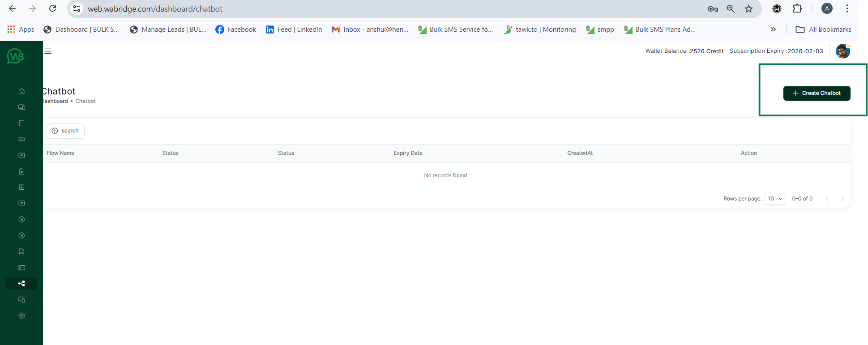This screenshot has height=345, width=868.
Task: Open the saved passwords key icon
Action: point(713,9)
